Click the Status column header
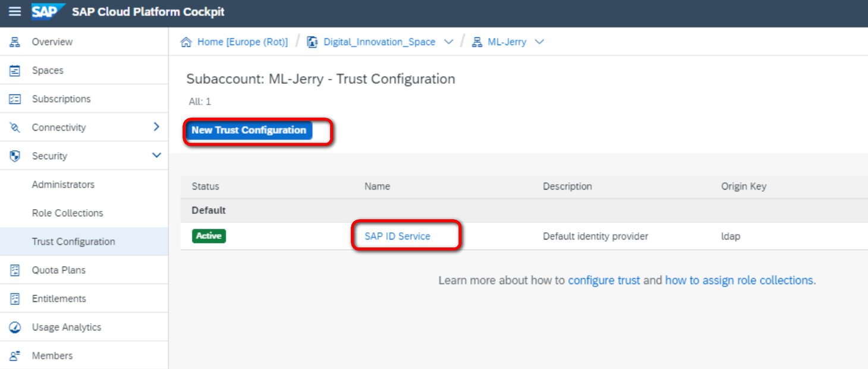The height and width of the screenshot is (369, 868). [205, 187]
